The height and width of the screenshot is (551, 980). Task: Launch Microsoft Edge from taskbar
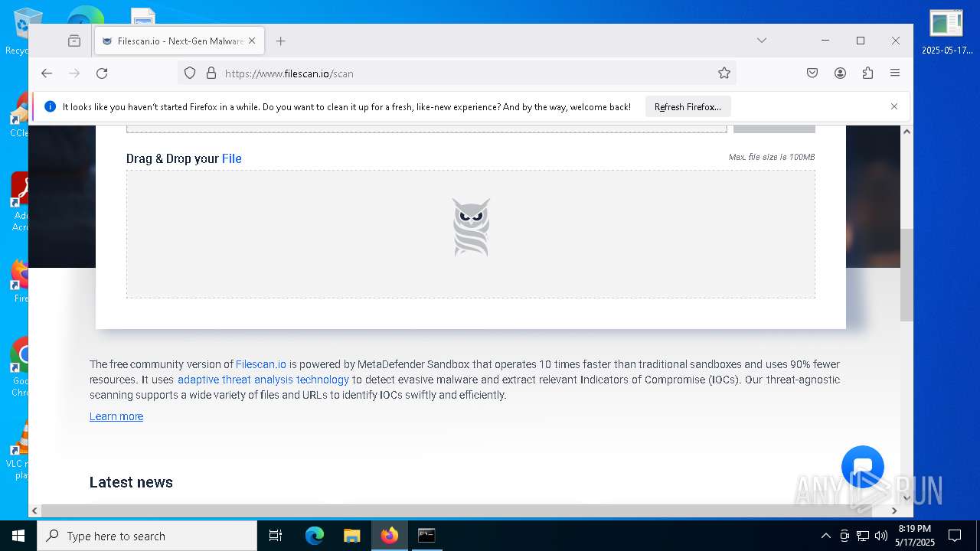tap(315, 536)
